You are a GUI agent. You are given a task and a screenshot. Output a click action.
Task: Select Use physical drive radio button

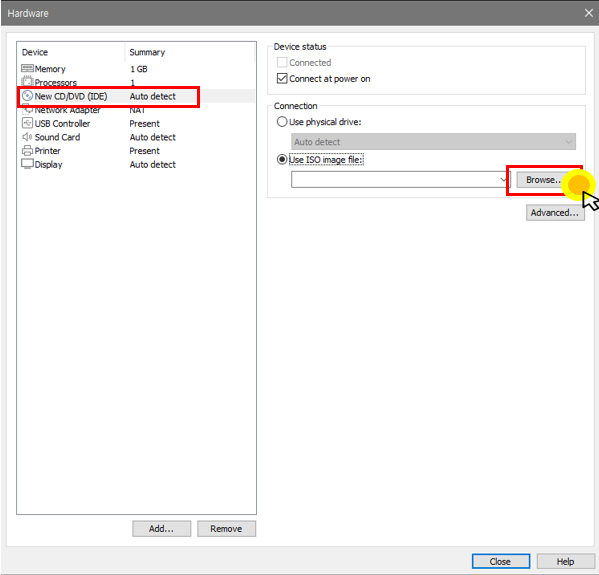pyautogui.click(x=282, y=122)
